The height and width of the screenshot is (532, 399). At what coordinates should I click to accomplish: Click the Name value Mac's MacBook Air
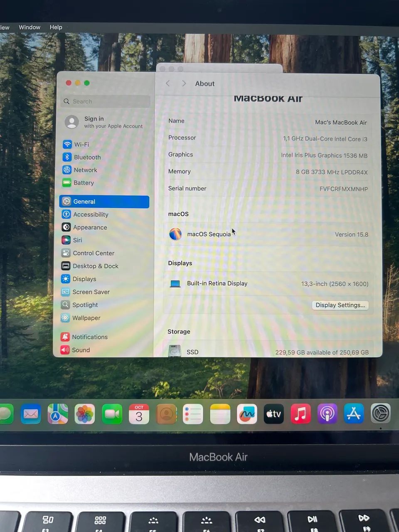pos(341,123)
